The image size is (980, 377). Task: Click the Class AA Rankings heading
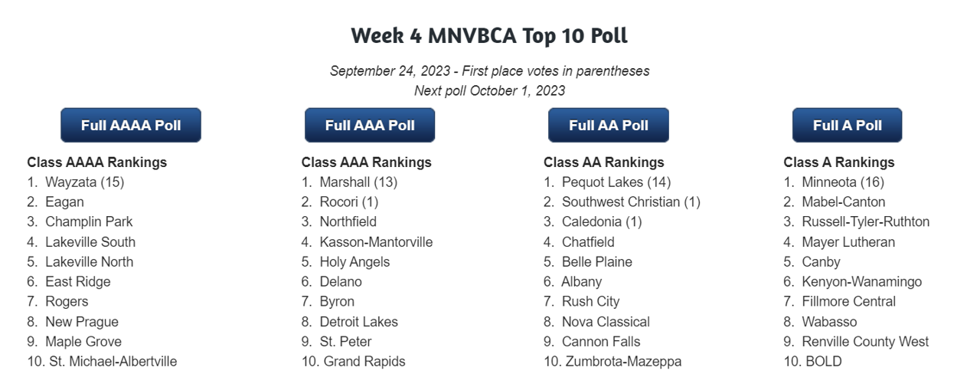point(604,162)
